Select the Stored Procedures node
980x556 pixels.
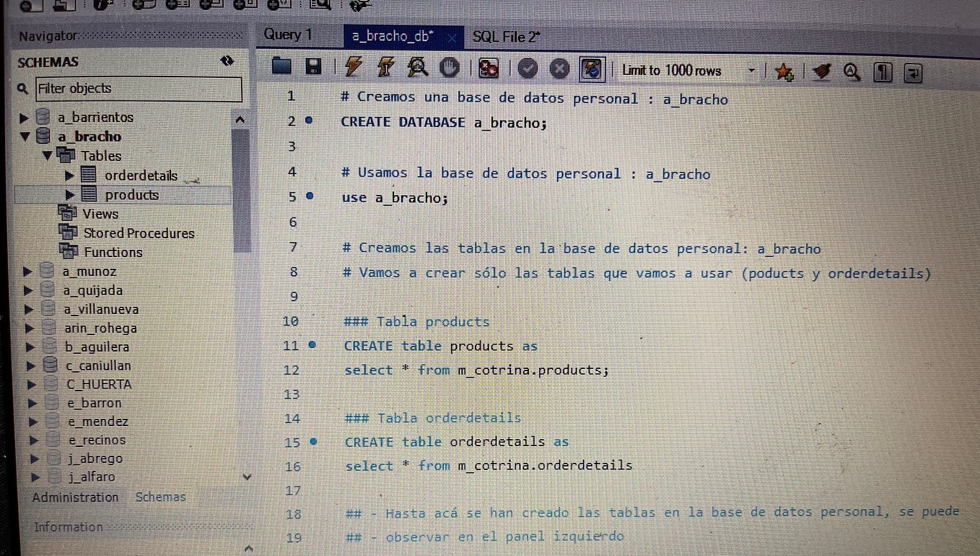(x=139, y=233)
